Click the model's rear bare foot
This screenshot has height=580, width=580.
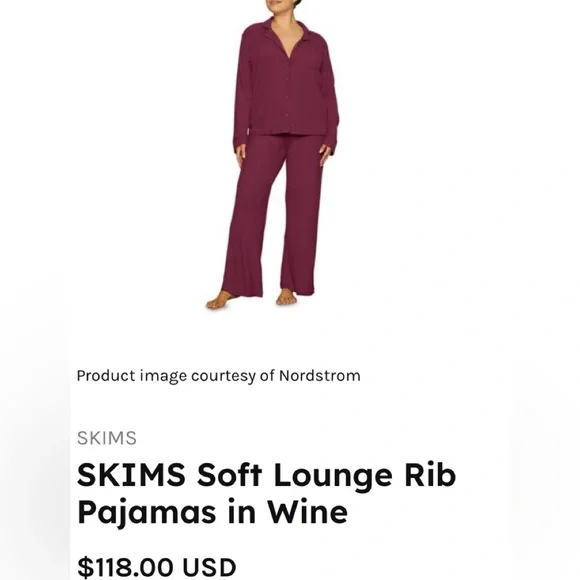point(286,297)
